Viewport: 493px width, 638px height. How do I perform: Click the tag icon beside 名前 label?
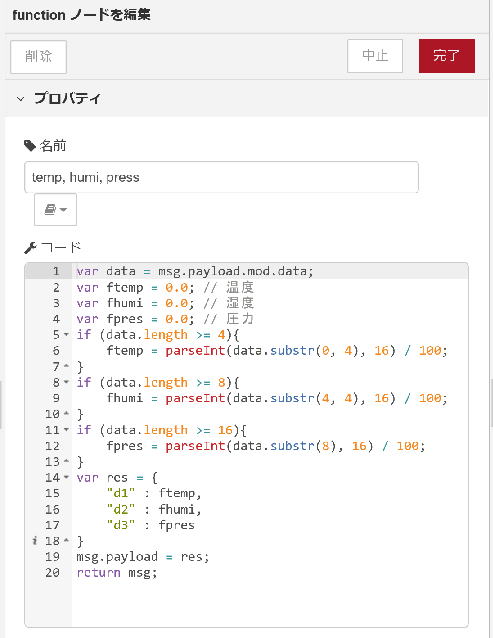click(x=30, y=145)
